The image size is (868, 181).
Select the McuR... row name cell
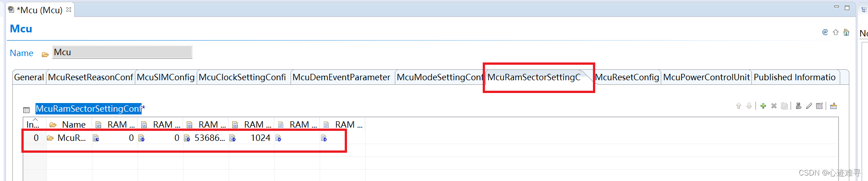pyautogui.click(x=69, y=138)
